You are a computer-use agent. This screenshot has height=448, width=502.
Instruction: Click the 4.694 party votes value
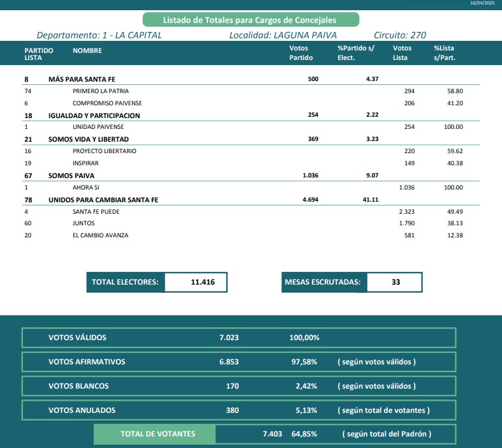point(310,200)
